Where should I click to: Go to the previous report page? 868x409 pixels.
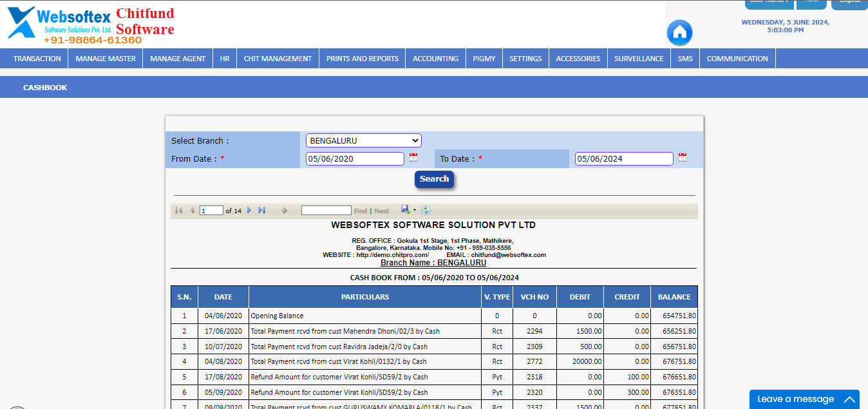(x=192, y=211)
